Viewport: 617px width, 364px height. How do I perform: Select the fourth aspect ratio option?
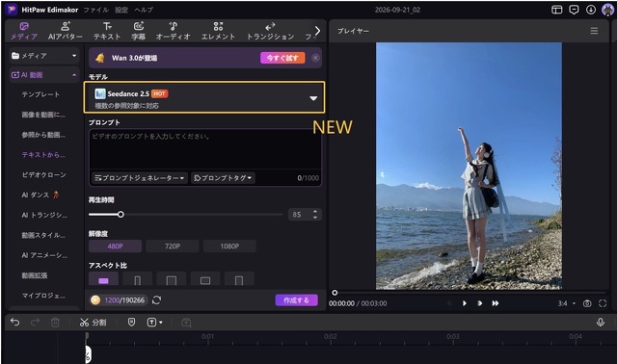point(205,278)
